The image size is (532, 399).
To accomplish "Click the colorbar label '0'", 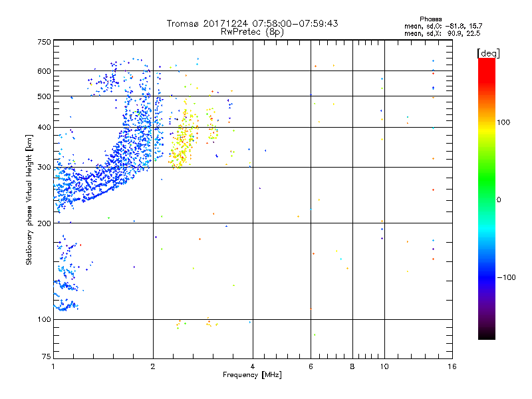I will click(x=499, y=200).
